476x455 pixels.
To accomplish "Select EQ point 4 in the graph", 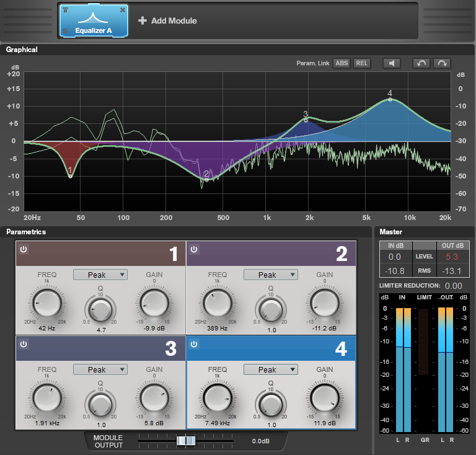I will pyautogui.click(x=390, y=100).
